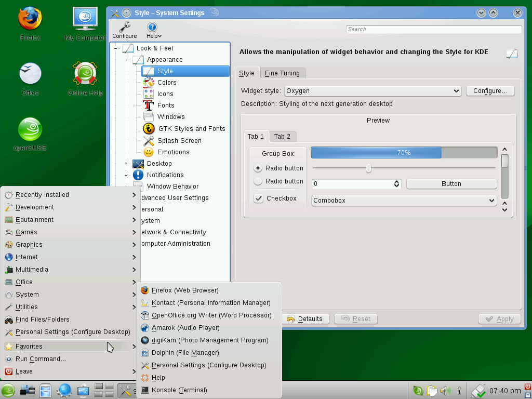Click the Apply button
This screenshot has width=532, height=399.
(499, 319)
